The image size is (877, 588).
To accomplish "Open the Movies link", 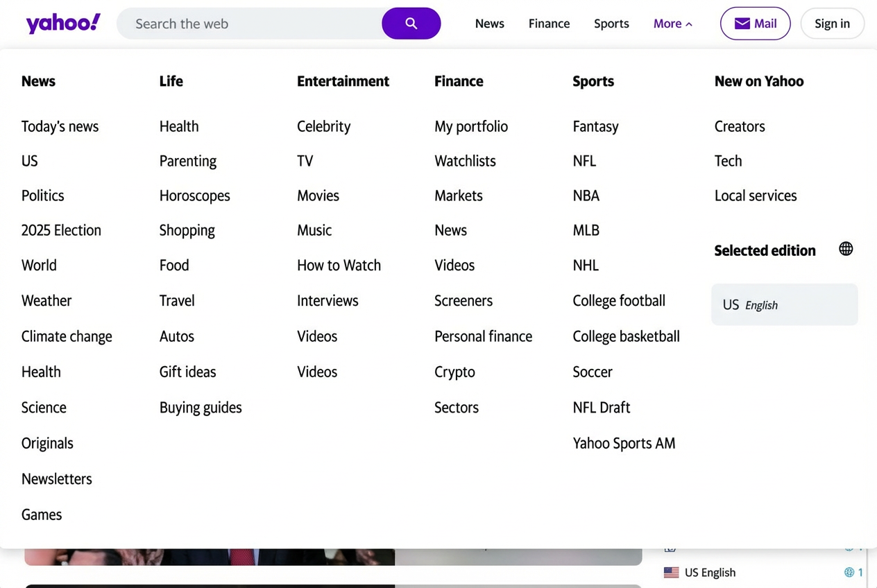I will coord(318,196).
